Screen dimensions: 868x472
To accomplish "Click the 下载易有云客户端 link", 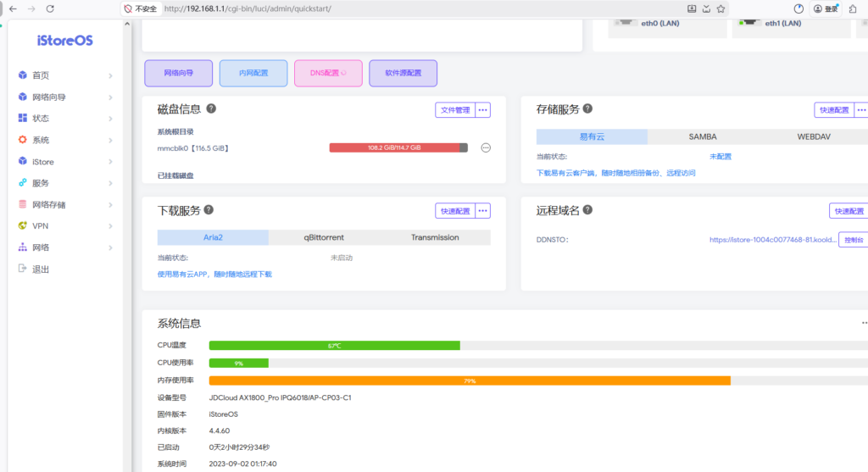I will [x=615, y=173].
